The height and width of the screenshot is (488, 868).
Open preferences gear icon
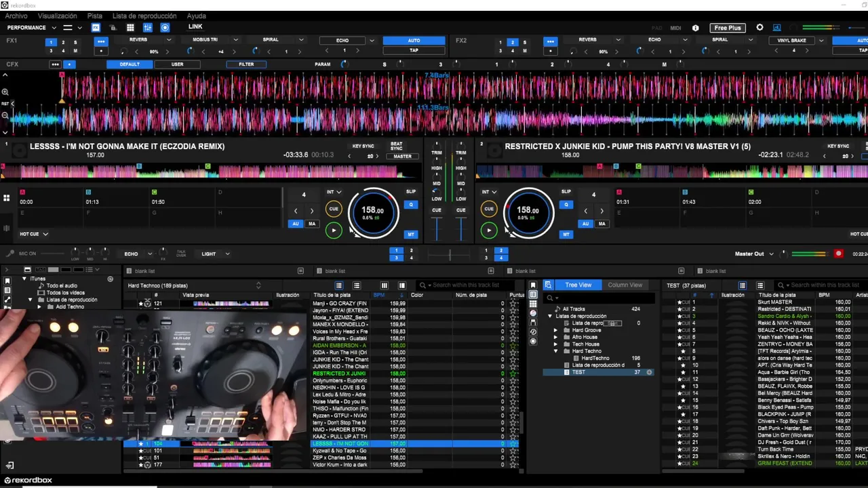(759, 28)
